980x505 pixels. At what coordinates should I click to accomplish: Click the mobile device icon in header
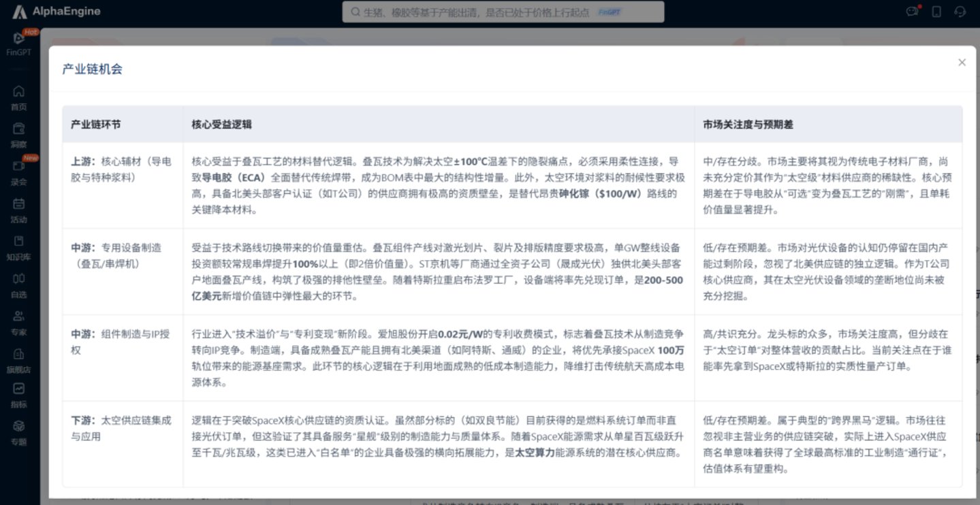[x=936, y=12]
